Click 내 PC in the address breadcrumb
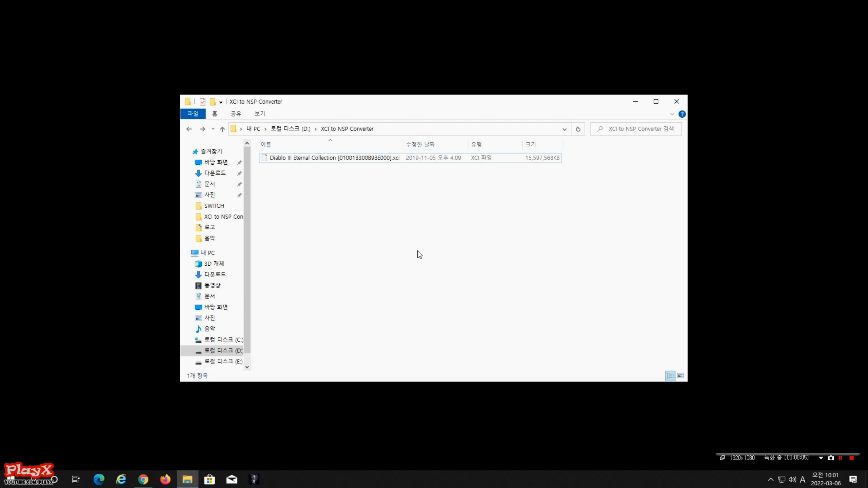This screenshot has width=868, height=488. (x=253, y=129)
